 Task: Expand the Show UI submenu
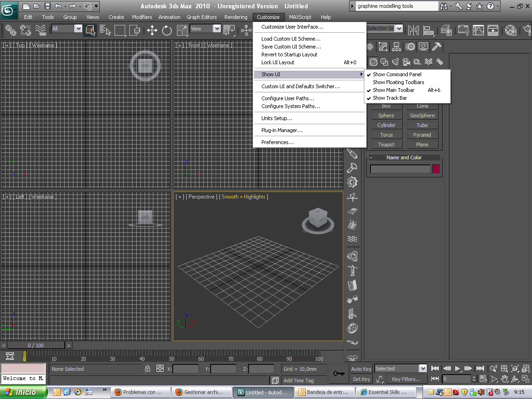(x=309, y=74)
